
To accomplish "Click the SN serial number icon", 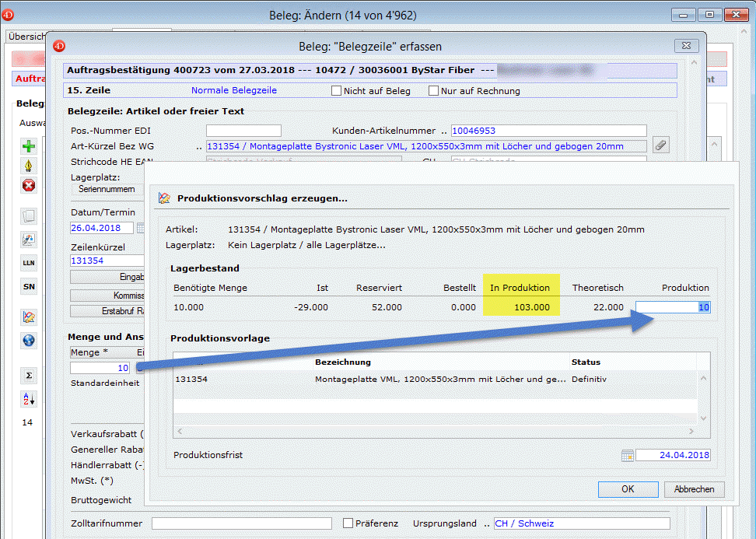I will 29,287.
